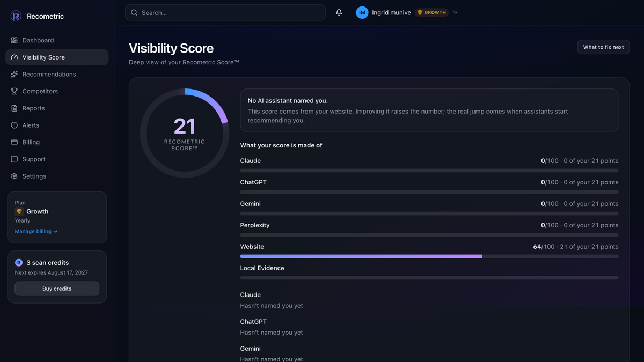Click the scan credits R badge icon
This screenshot has height=362, width=644.
(19, 263)
